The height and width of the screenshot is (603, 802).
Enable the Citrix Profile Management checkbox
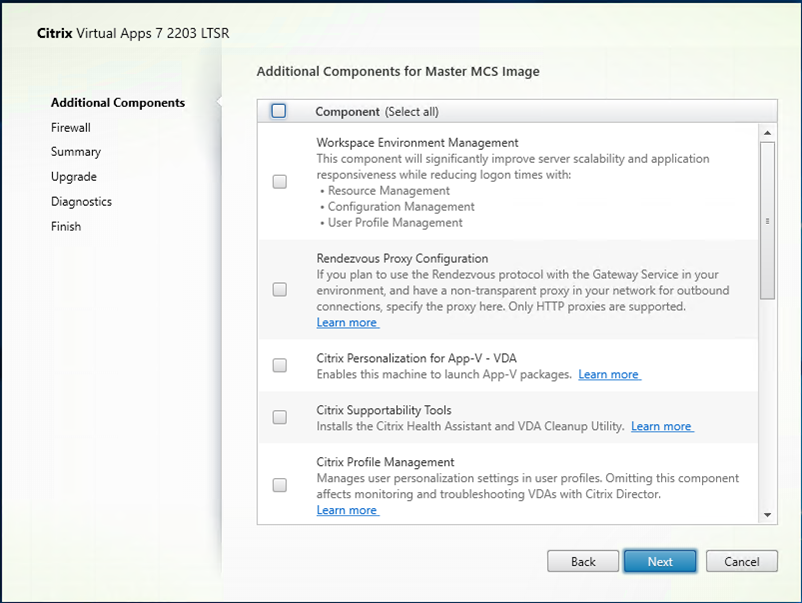point(280,485)
